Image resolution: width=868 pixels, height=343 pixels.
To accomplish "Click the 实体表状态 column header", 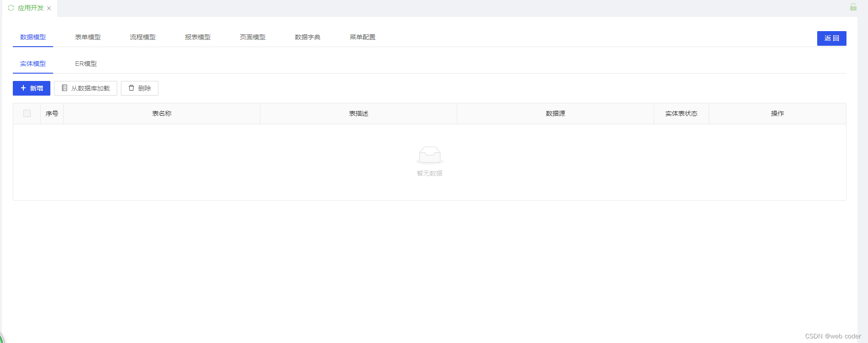I will tap(682, 113).
